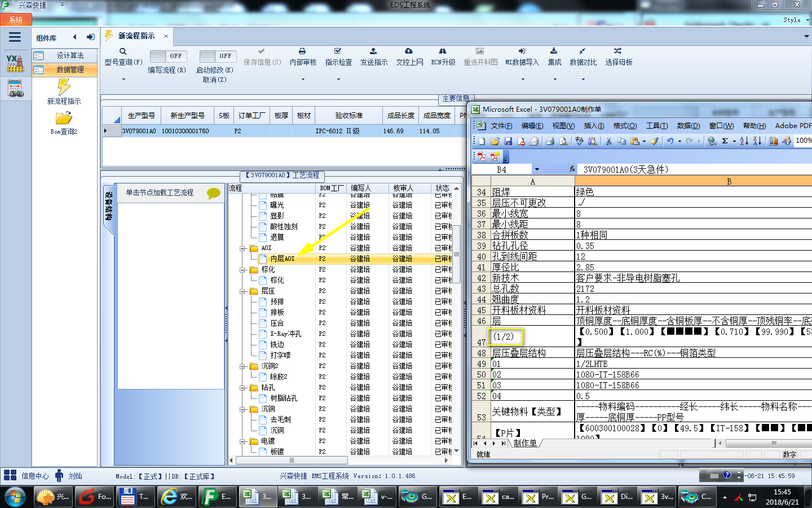Click the 选择母板 shuffle icon
This screenshot has height=508, width=812.
pos(618,51)
